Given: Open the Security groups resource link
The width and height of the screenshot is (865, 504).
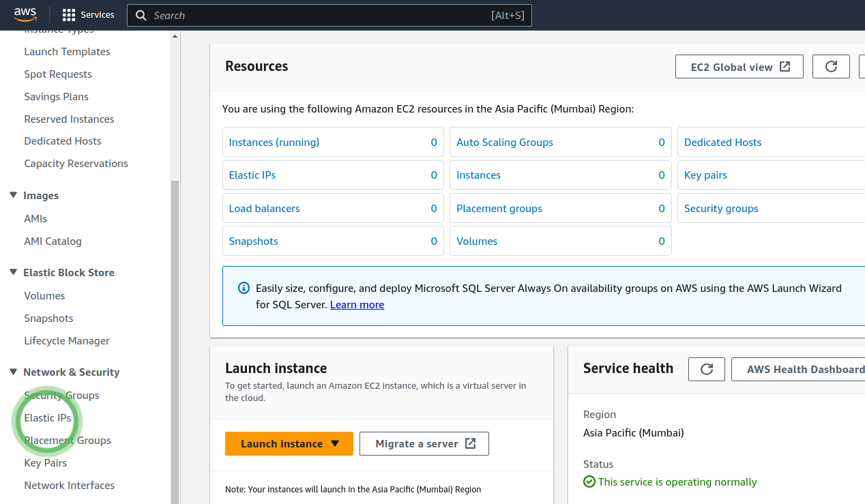Looking at the screenshot, I should (721, 209).
